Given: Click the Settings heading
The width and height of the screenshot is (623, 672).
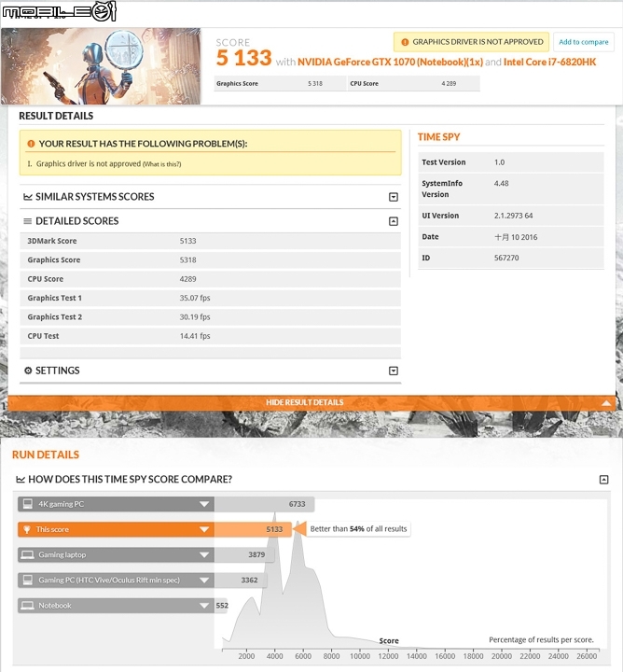Looking at the screenshot, I should [x=58, y=371].
